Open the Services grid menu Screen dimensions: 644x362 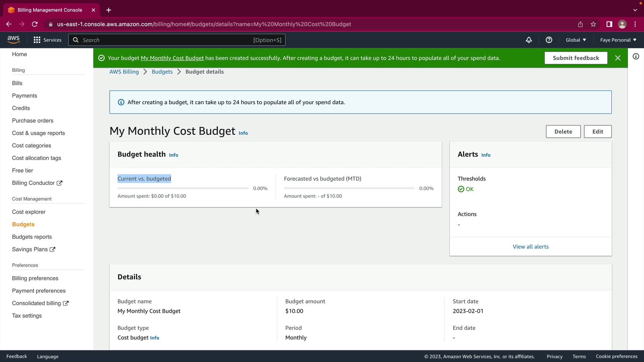click(47, 40)
